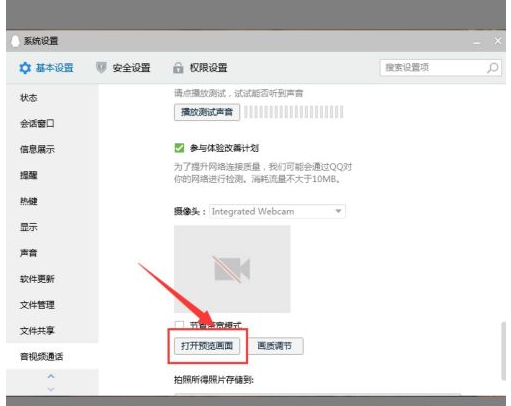Select 声音 in the sidebar
511x406 pixels.
29,253
